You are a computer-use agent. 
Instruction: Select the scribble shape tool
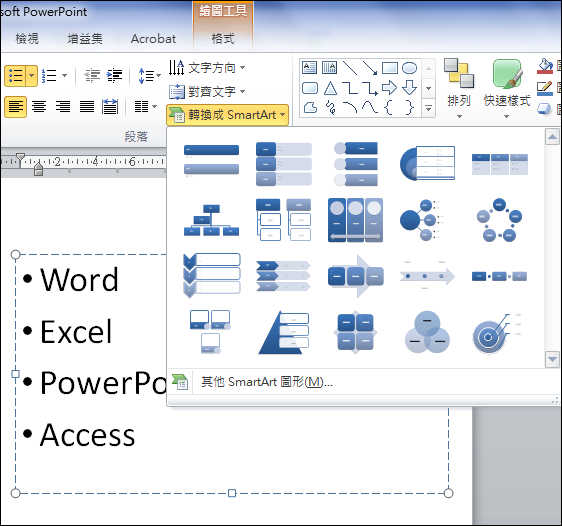click(x=330, y=107)
